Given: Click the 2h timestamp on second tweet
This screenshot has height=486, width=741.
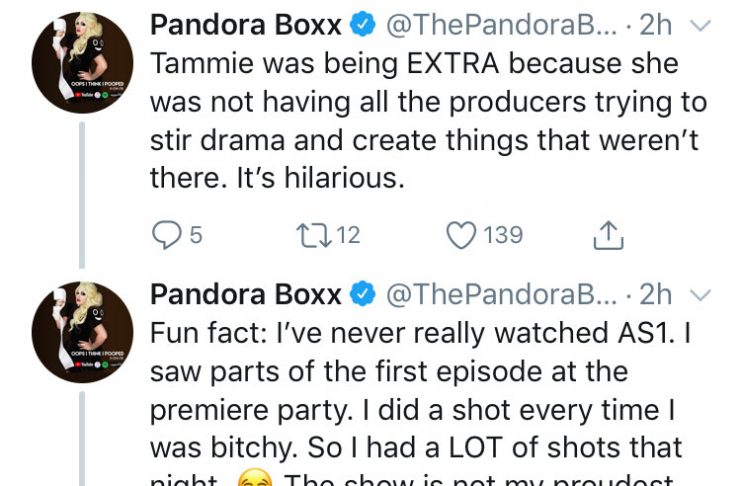Looking at the screenshot, I should click(x=655, y=294).
